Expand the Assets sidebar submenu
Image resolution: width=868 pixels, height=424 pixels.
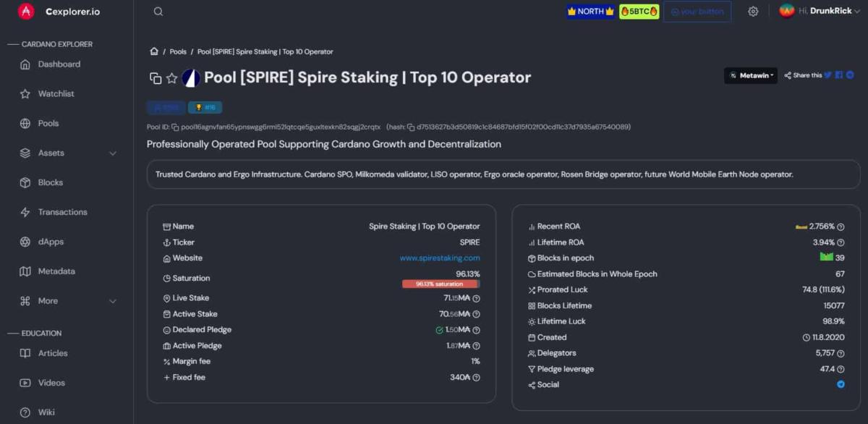pos(113,153)
